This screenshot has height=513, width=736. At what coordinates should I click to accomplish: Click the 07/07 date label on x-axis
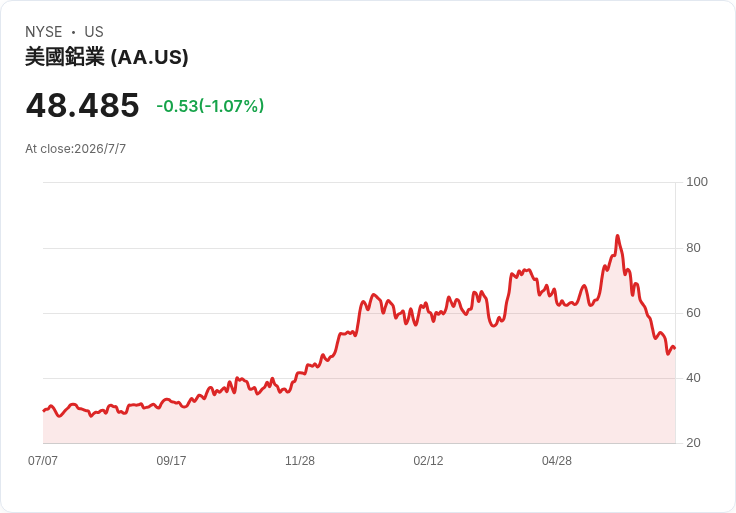point(43,460)
